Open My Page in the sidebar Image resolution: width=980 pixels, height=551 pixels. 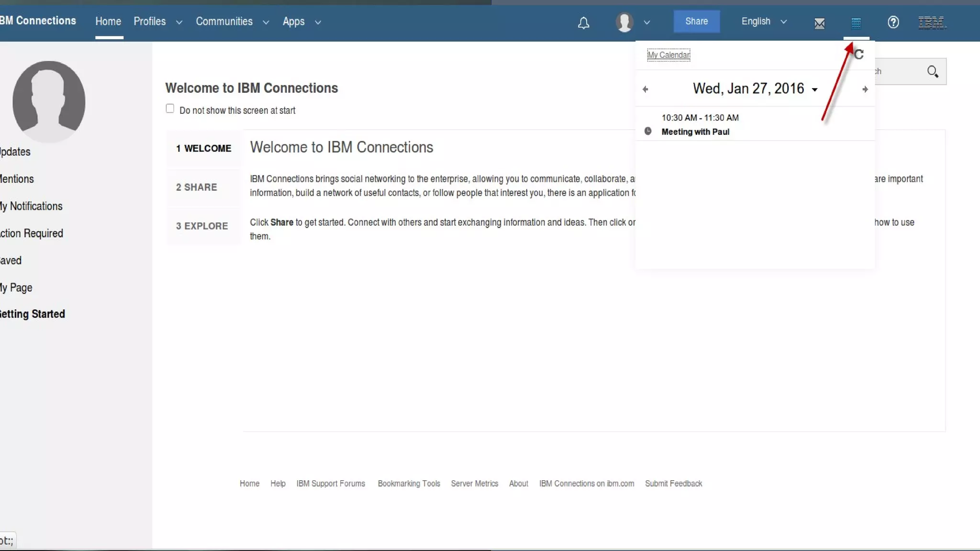tap(16, 287)
